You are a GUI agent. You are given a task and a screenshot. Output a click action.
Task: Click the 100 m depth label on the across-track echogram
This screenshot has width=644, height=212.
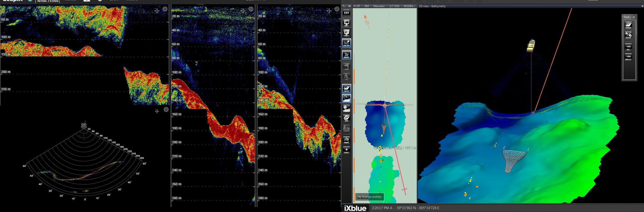tap(6, 37)
